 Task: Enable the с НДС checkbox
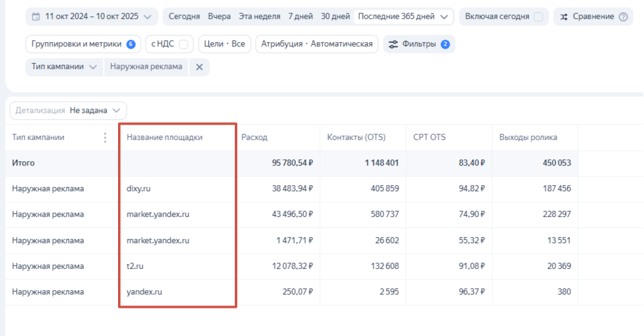[x=183, y=44]
